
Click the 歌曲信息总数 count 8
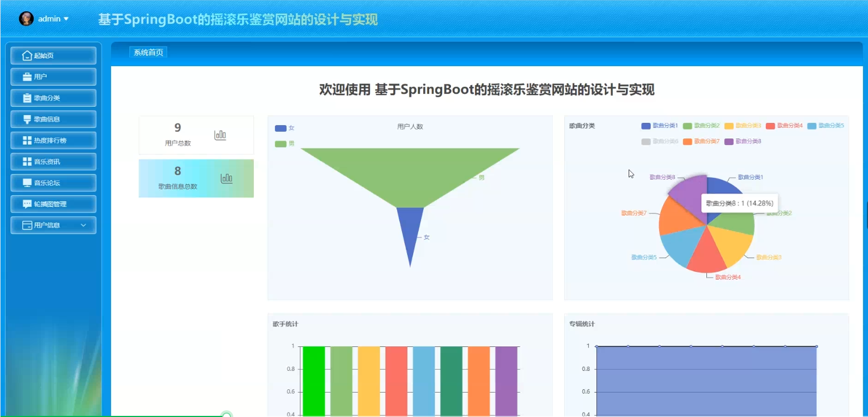tap(178, 171)
